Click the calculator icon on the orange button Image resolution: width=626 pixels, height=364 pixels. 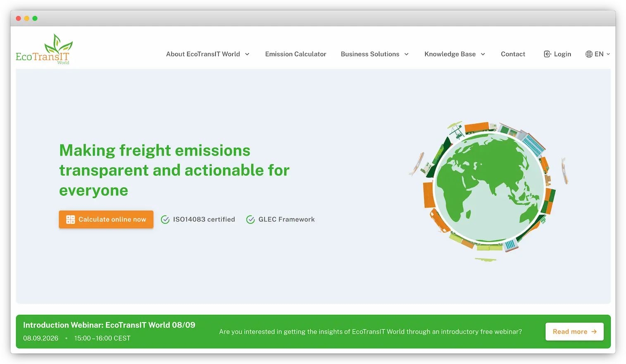[71, 220]
